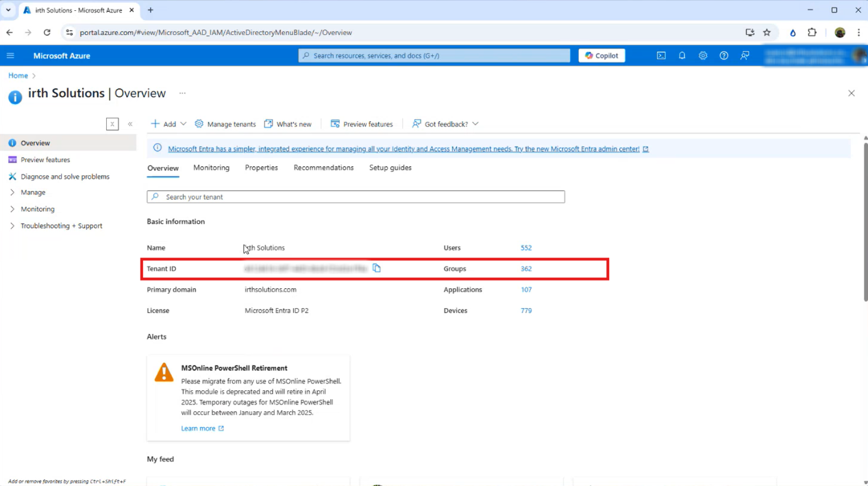Click the Search your tenant field

(x=356, y=196)
